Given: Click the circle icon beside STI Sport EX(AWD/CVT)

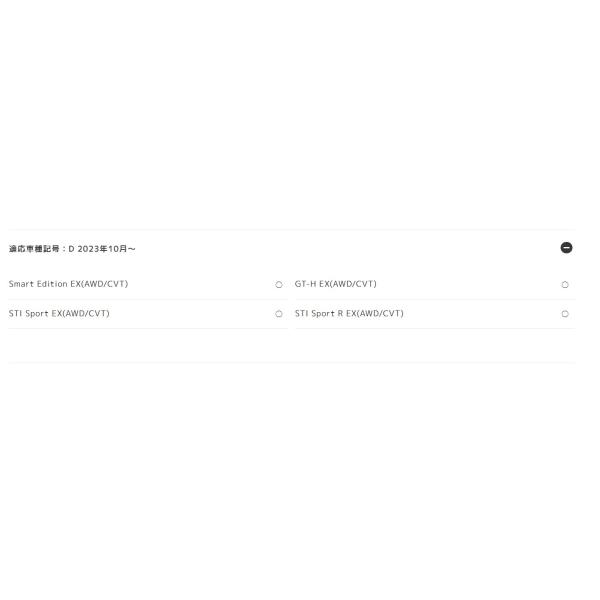Looking at the screenshot, I should 279,314.
